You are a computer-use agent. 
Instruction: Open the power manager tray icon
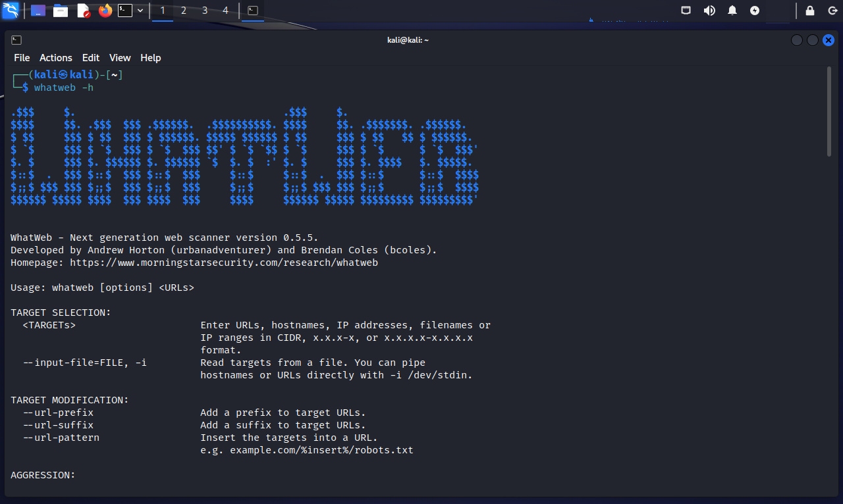pyautogui.click(x=755, y=11)
